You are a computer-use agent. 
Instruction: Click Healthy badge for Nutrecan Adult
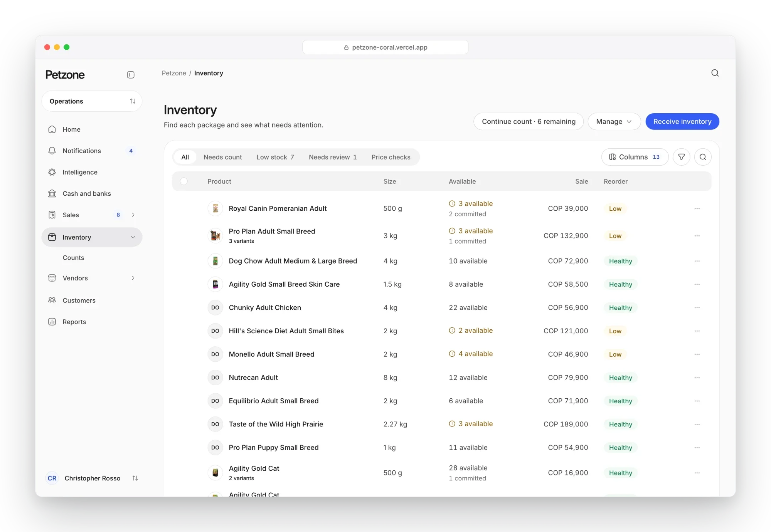(x=621, y=378)
